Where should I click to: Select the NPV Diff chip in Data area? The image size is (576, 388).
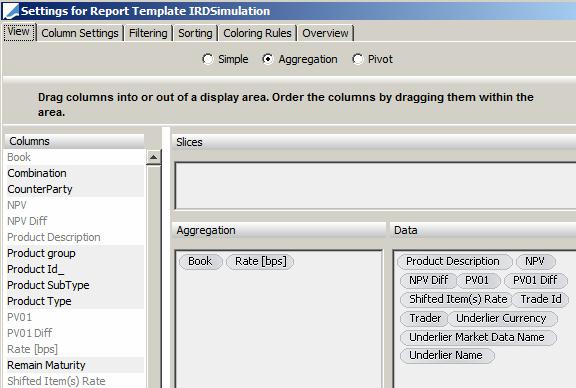click(429, 280)
